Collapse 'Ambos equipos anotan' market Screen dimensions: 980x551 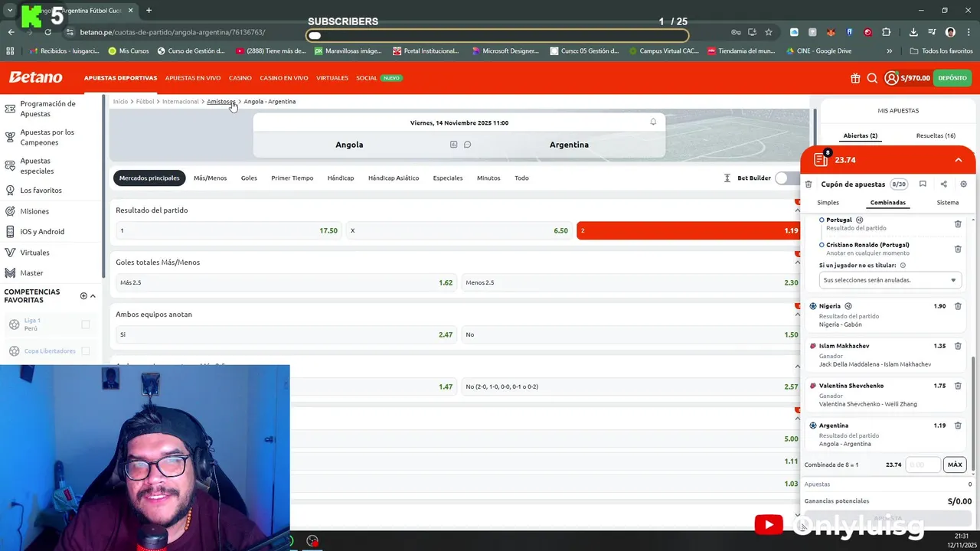797,315
